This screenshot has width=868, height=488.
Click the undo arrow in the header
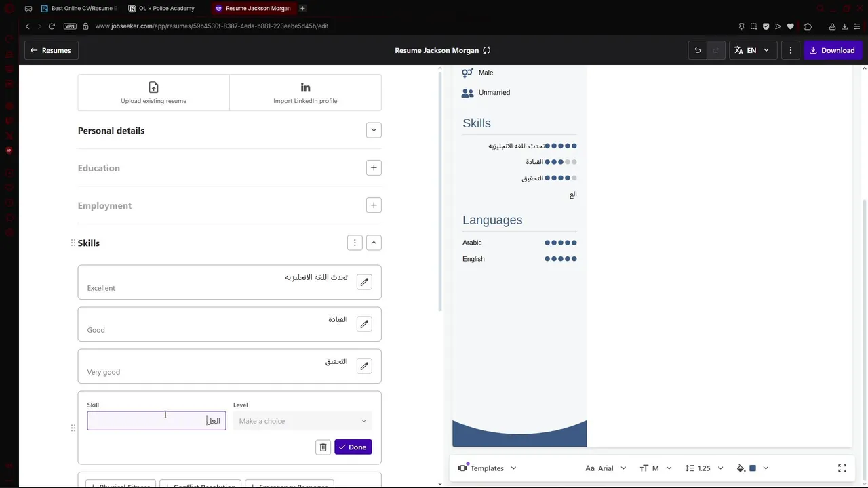pyautogui.click(x=697, y=50)
